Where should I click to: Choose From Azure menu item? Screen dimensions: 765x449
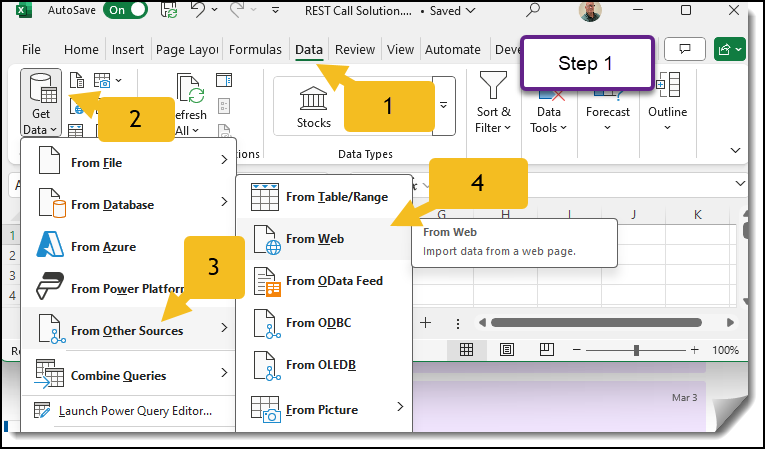pyautogui.click(x=129, y=245)
